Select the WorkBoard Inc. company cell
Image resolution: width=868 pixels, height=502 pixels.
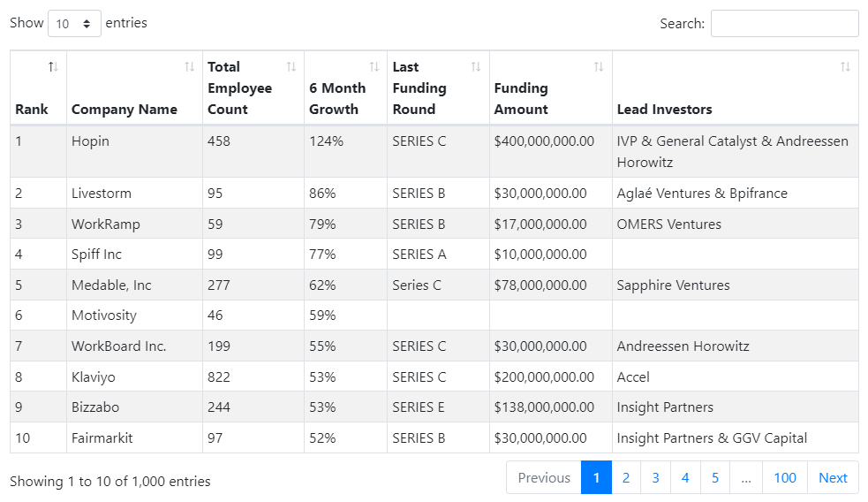[x=134, y=346]
